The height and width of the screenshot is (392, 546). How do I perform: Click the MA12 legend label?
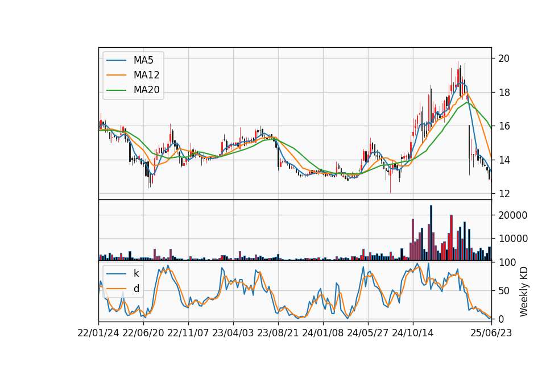[146, 75]
